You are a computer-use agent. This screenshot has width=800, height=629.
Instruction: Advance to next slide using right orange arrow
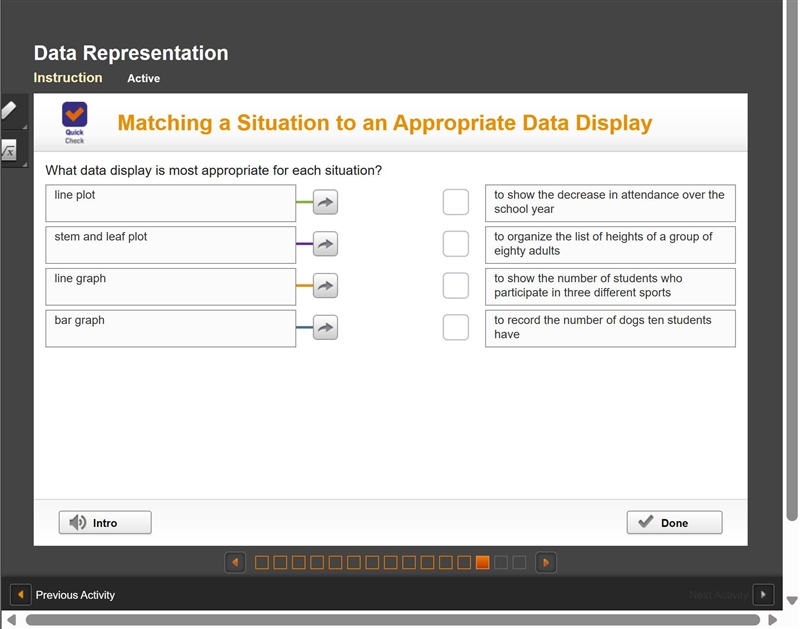(x=546, y=563)
